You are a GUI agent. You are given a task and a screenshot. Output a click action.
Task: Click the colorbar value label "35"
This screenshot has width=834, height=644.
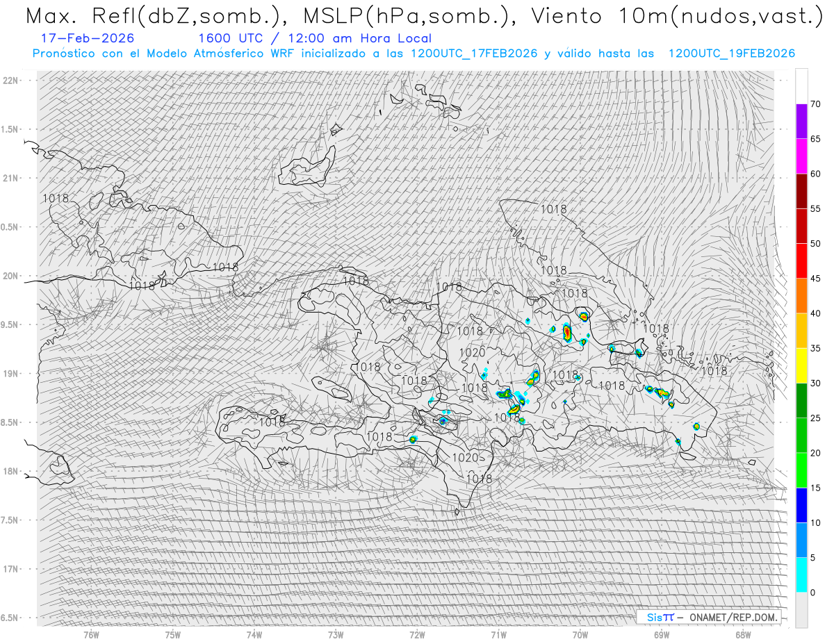[x=815, y=348]
